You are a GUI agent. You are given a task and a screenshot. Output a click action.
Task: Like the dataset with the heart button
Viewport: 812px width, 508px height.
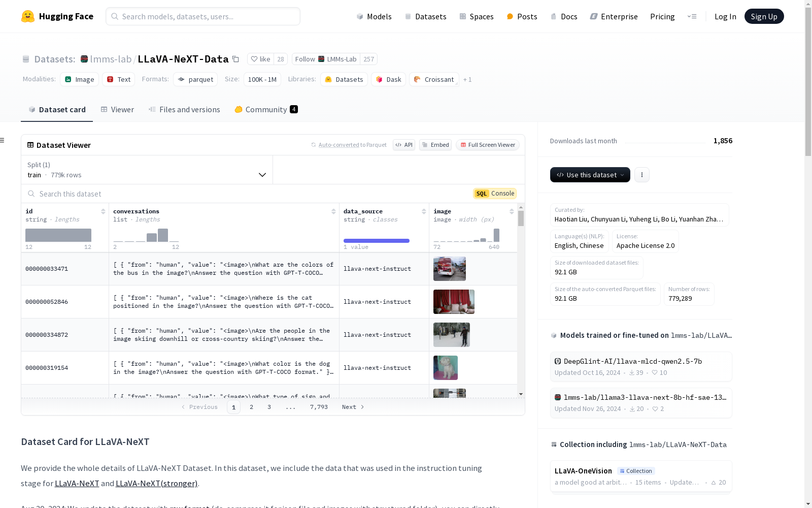(x=260, y=59)
